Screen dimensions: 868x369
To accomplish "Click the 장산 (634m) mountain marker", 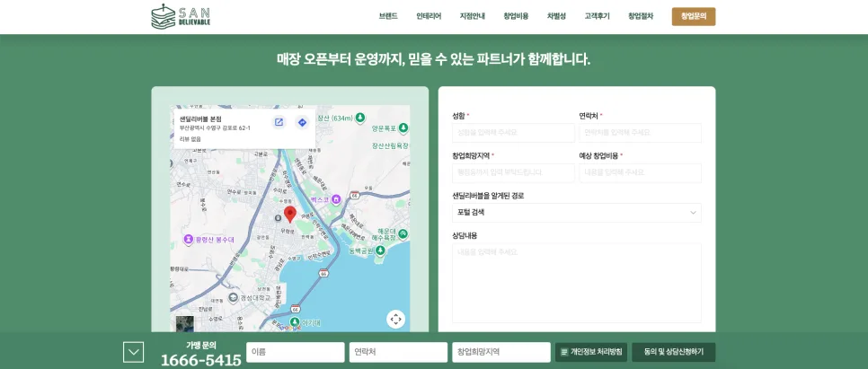I will point(360,118).
